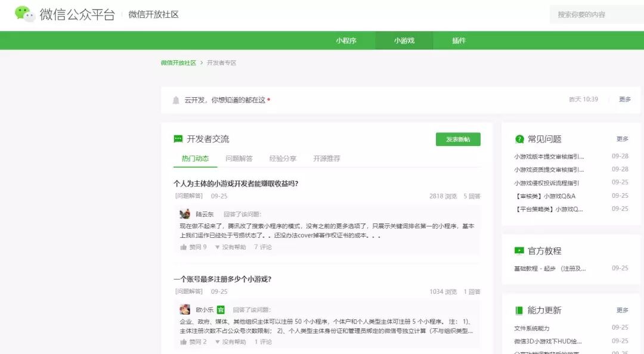644x354 pixels.
Task: Select the 热门动态 tab
Action: click(195, 159)
